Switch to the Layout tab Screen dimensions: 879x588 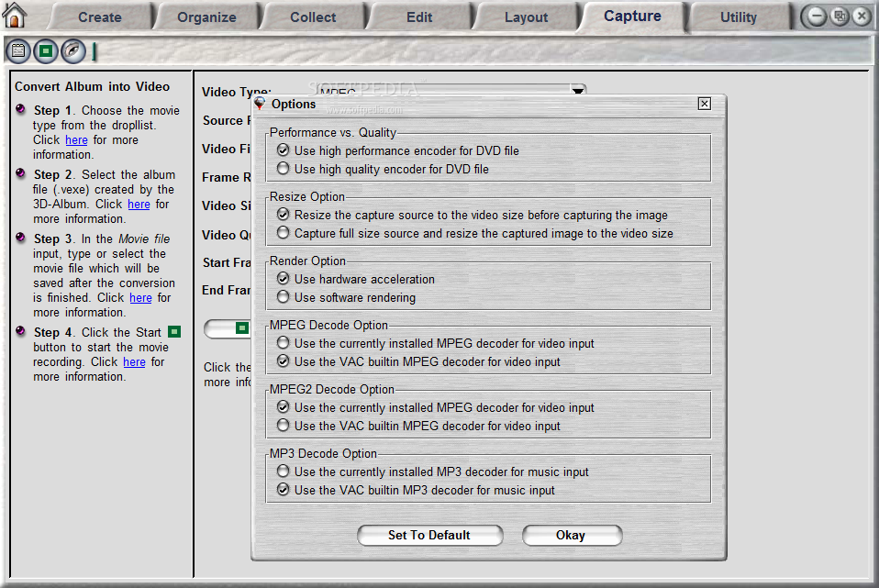coord(526,17)
